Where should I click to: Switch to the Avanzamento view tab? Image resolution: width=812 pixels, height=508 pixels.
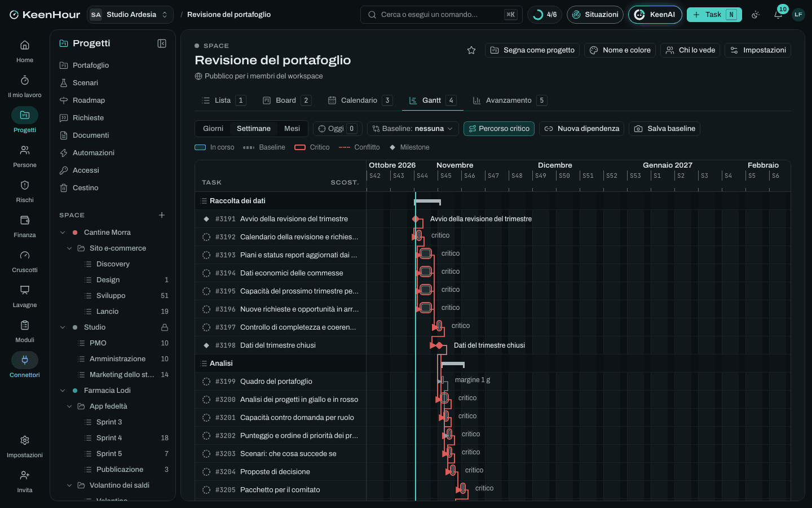click(x=509, y=100)
